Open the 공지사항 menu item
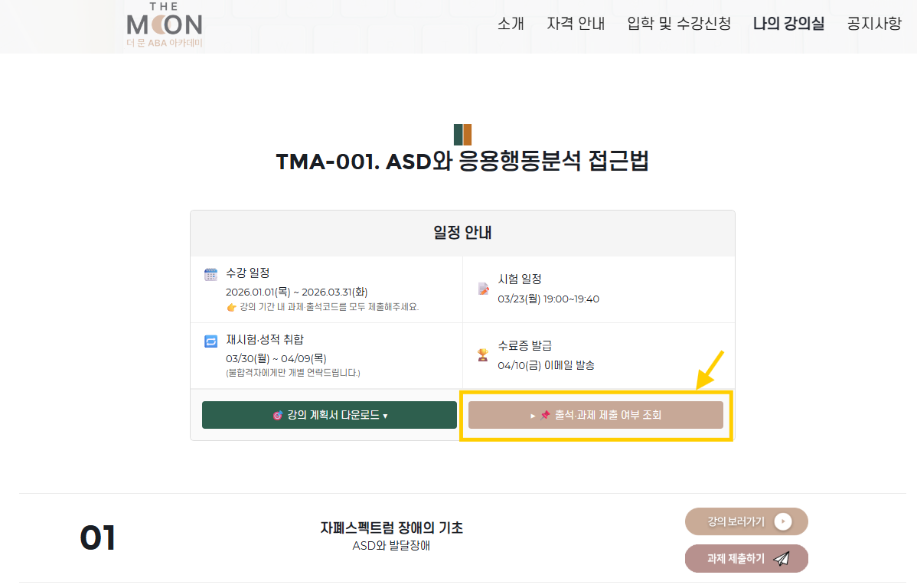 (874, 24)
